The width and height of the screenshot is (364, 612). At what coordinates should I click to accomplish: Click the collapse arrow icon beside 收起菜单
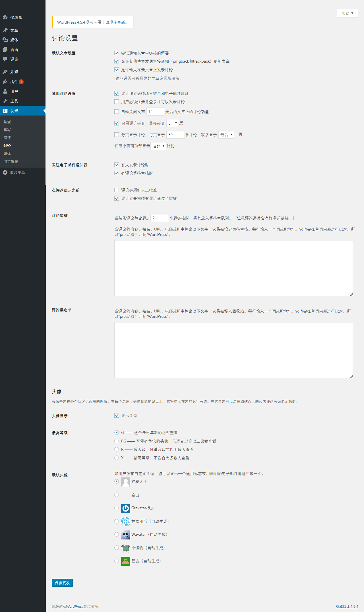pyautogui.click(x=5, y=172)
